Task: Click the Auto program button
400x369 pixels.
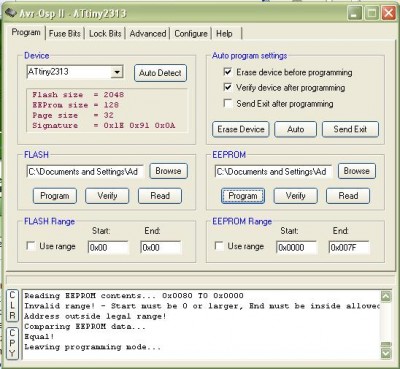Action: [295, 129]
